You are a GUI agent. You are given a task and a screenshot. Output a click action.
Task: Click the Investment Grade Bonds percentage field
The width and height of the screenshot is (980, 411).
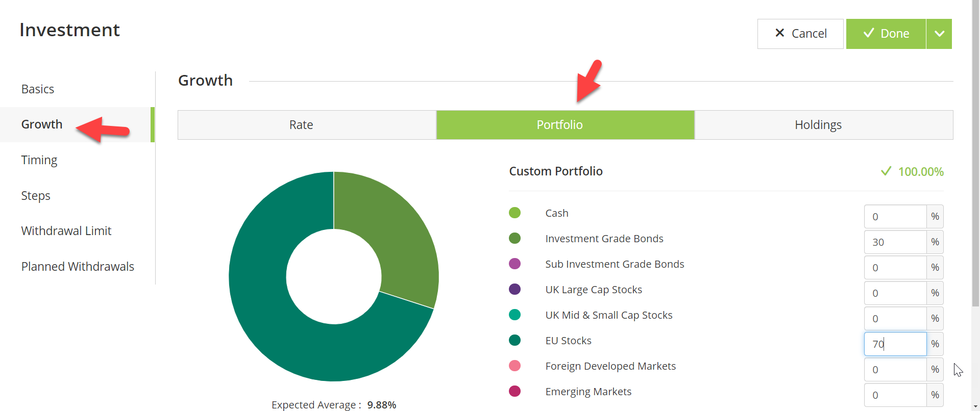(x=895, y=242)
